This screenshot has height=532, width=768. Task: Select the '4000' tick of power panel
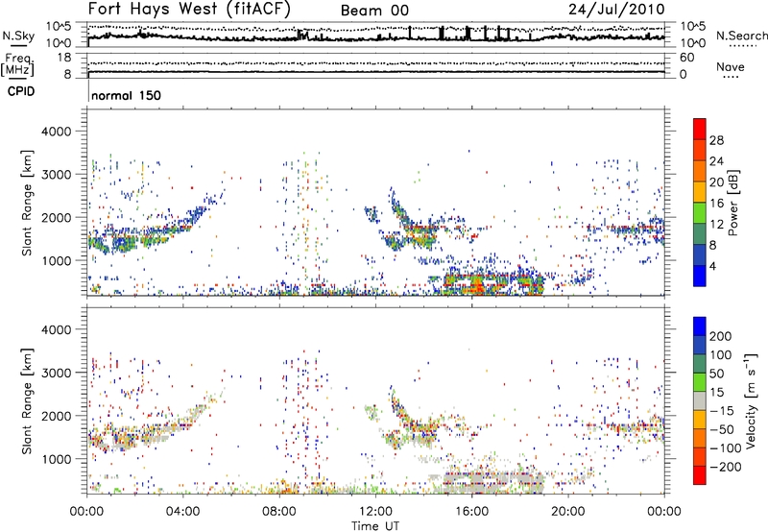(x=56, y=132)
